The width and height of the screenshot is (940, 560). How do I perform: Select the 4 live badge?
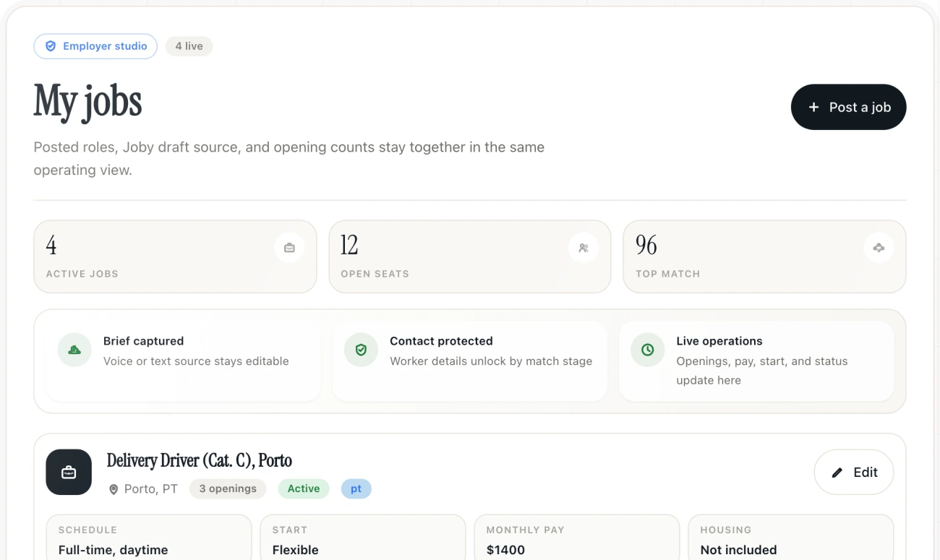click(189, 46)
